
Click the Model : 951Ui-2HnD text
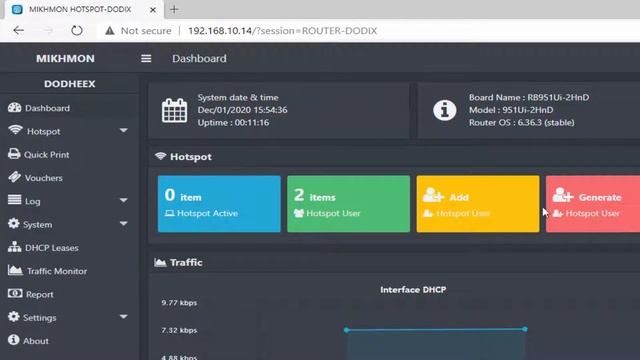(511, 110)
